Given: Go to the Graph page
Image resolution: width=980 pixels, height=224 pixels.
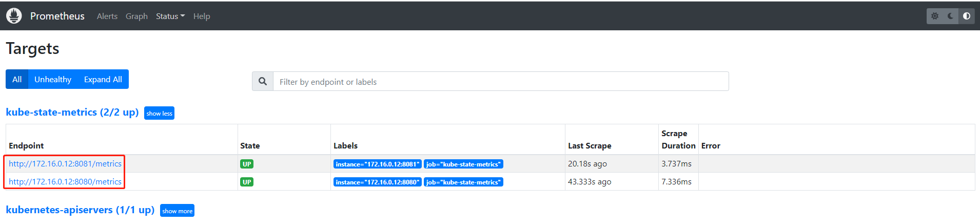Looking at the screenshot, I should tap(136, 16).
